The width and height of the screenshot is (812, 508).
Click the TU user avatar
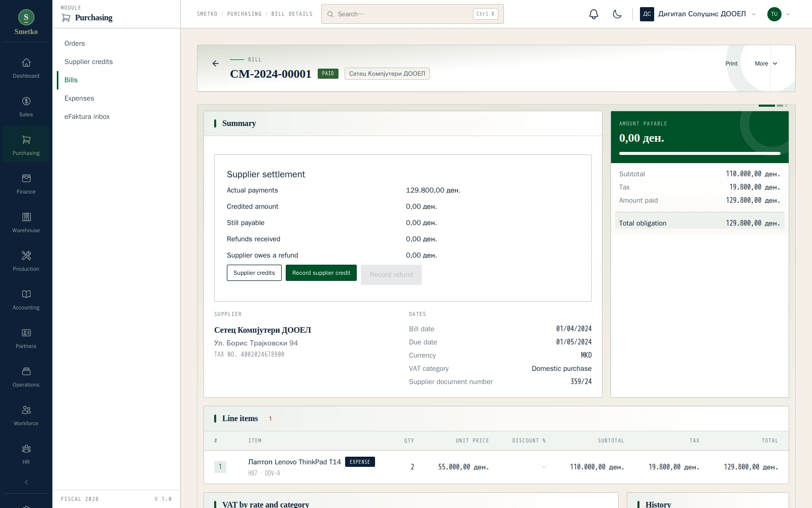pos(774,14)
